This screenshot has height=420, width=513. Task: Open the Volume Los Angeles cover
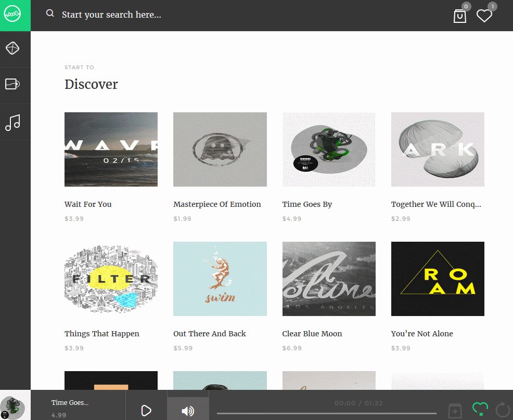pyautogui.click(x=329, y=279)
